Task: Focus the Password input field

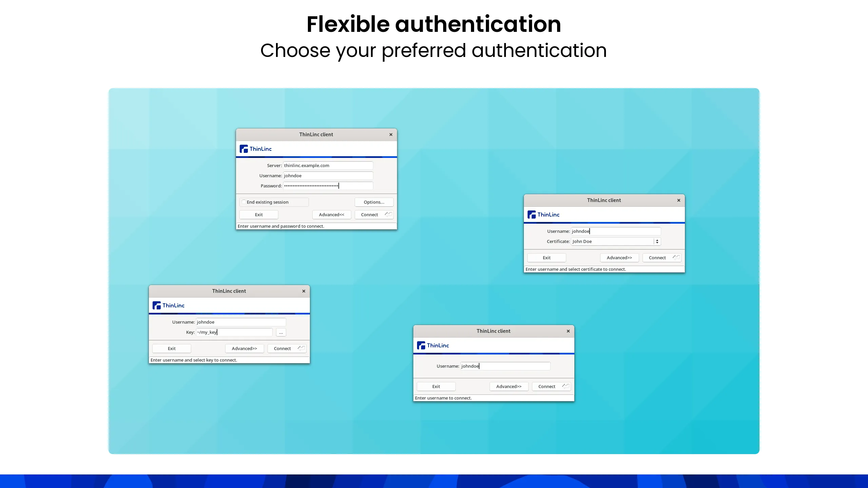Action: click(x=328, y=186)
